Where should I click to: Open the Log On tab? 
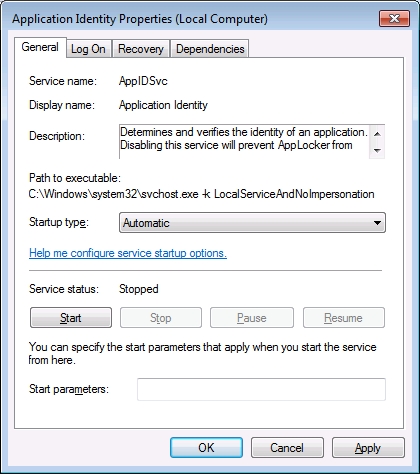pyautogui.click(x=88, y=49)
